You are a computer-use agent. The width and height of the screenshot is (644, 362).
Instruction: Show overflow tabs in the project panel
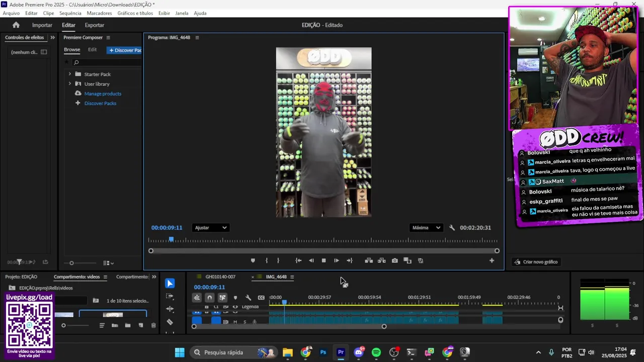point(154,277)
